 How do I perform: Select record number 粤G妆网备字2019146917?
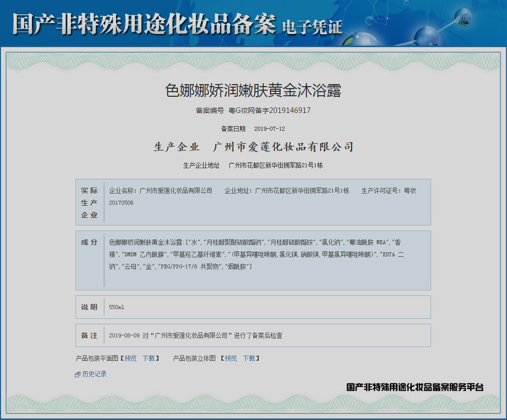pyautogui.click(x=269, y=110)
